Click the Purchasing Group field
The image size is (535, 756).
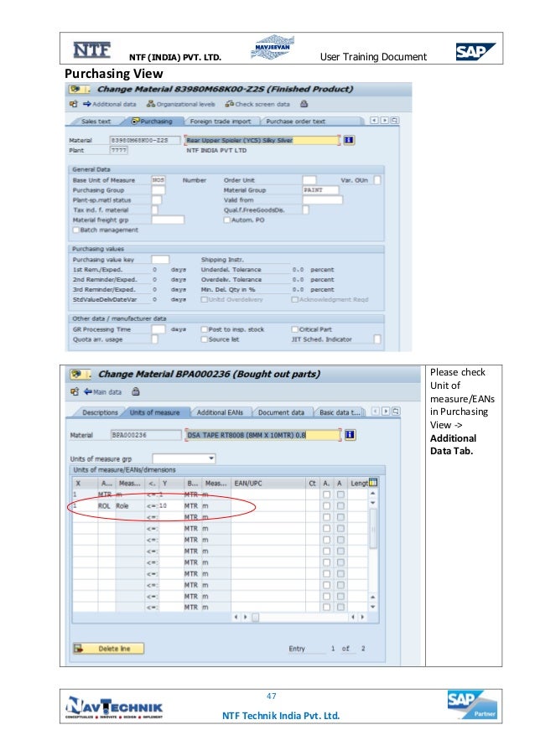click(x=158, y=190)
